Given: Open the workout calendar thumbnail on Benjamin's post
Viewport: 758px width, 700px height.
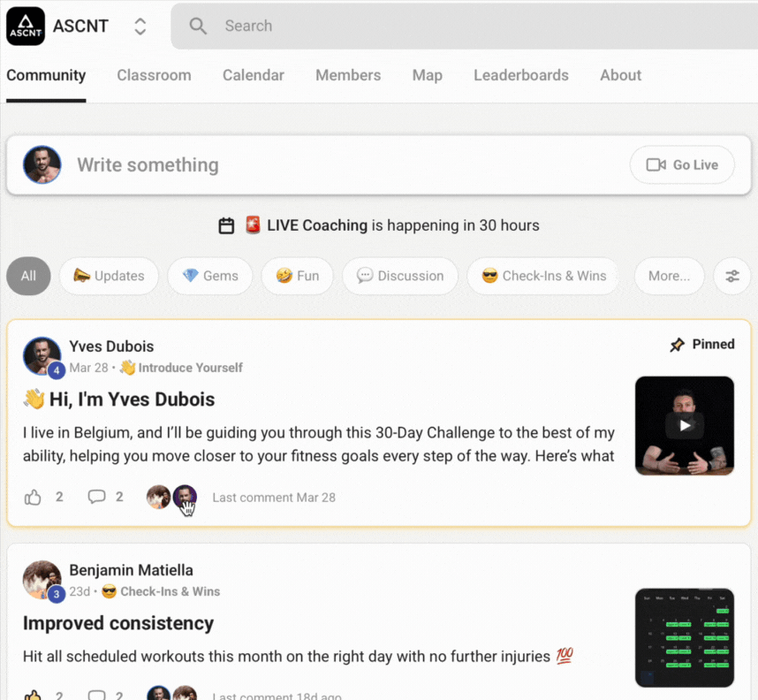Looking at the screenshot, I should [x=685, y=637].
